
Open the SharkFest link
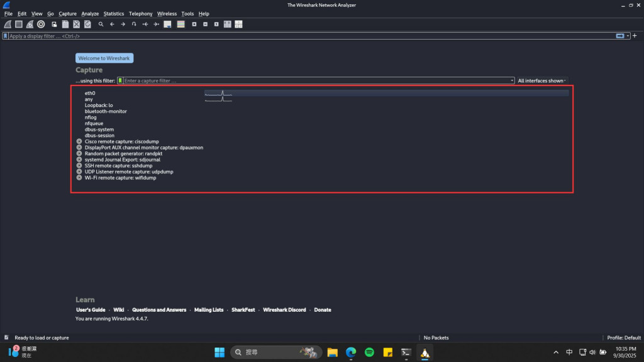243,310
